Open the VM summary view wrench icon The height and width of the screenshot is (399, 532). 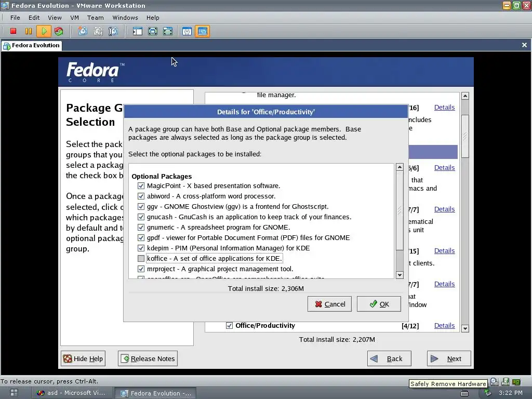tap(187, 31)
